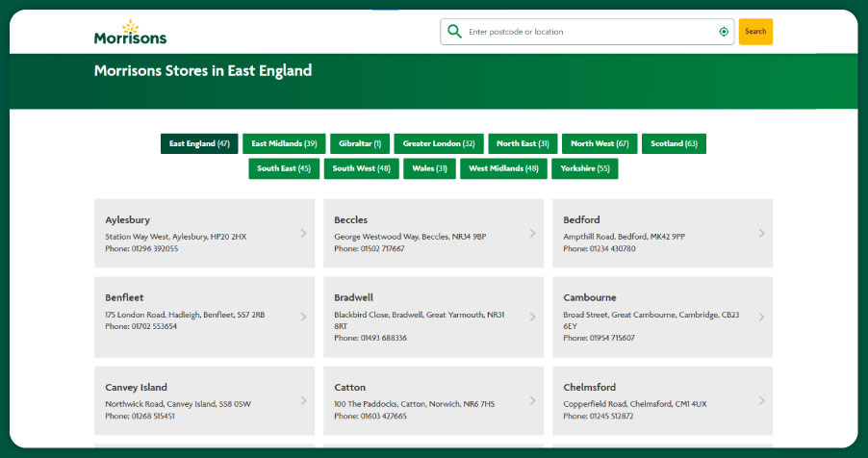Use current location crosshair icon

(724, 32)
